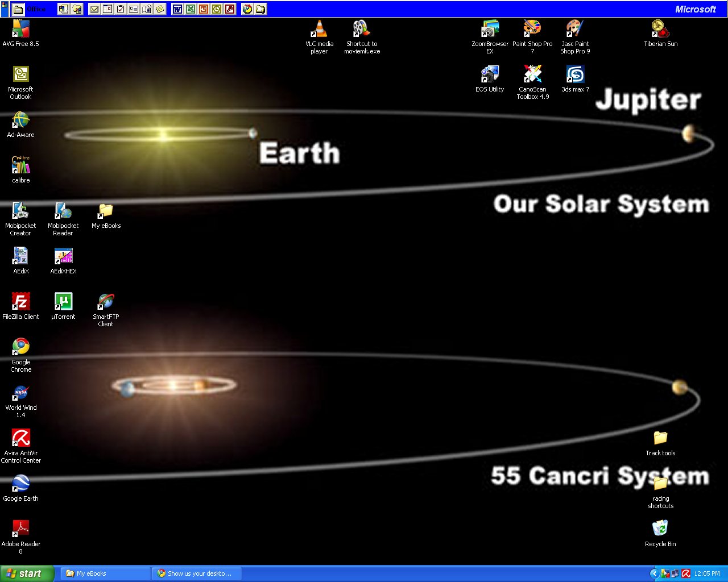This screenshot has height=582, width=728.
Task: Open VLC media player desktop shortcut
Action: pyautogui.click(x=319, y=30)
